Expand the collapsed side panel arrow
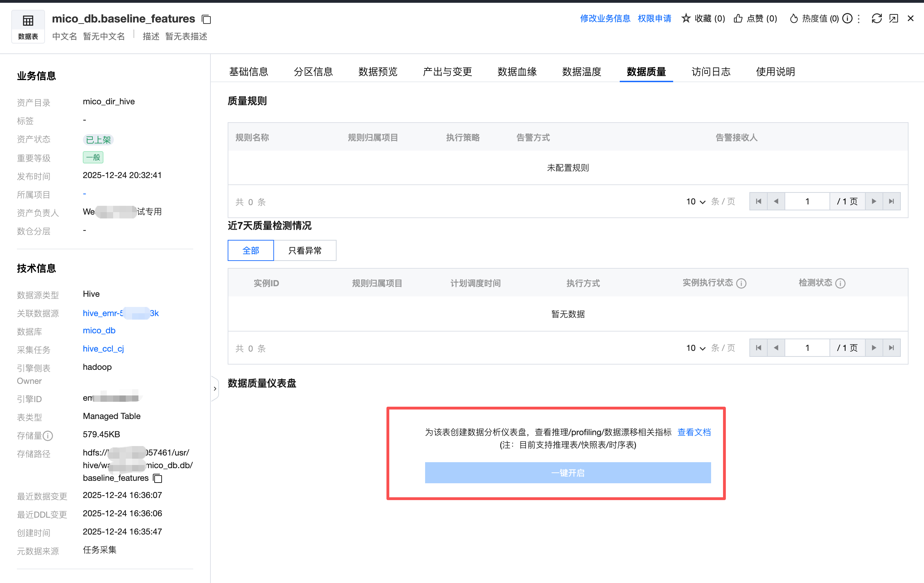The width and height of the screenshot is (924, 583). [215, 389]
